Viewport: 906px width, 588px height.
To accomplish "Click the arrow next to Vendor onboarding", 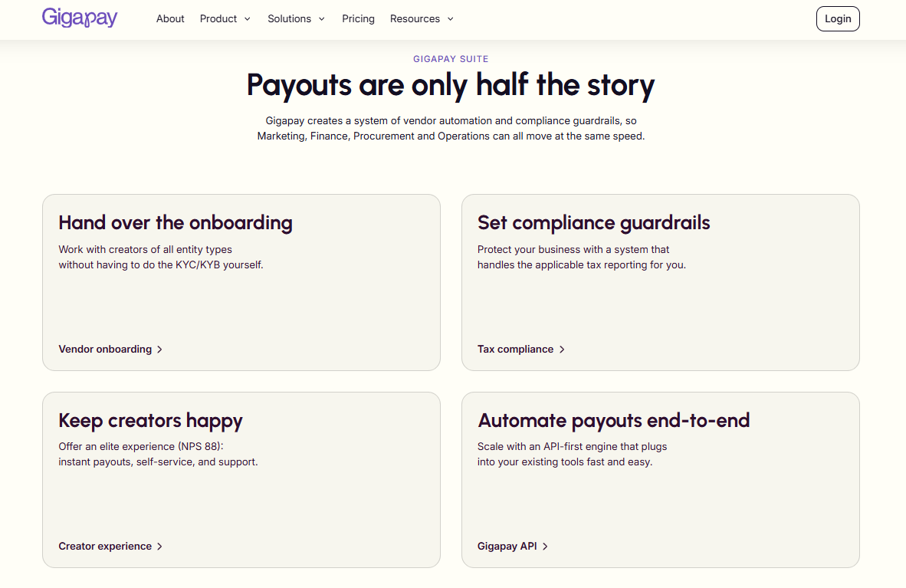I will [x=159, y=350].
